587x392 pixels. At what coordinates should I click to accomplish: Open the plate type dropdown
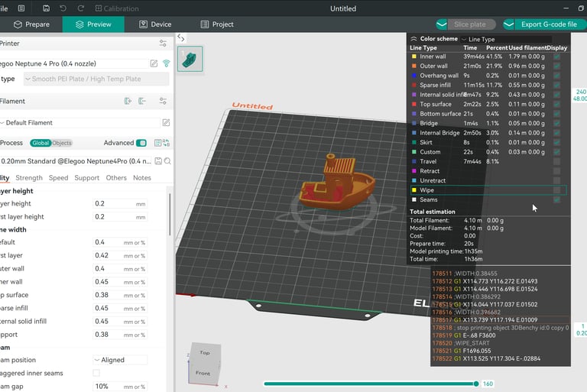96,79
